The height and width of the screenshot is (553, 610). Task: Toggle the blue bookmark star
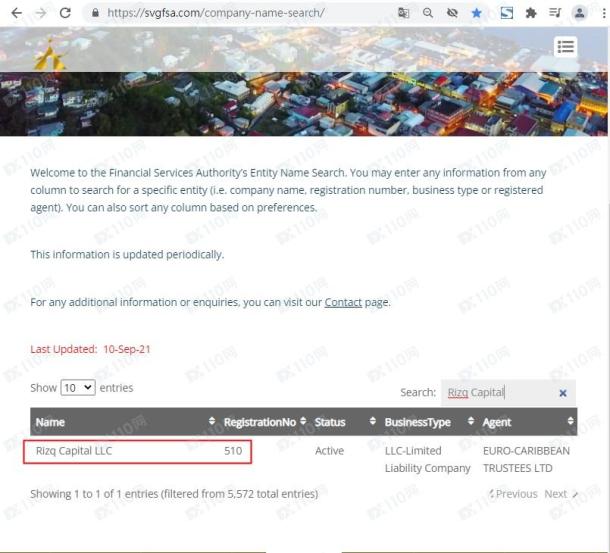[x=476, y=13]
